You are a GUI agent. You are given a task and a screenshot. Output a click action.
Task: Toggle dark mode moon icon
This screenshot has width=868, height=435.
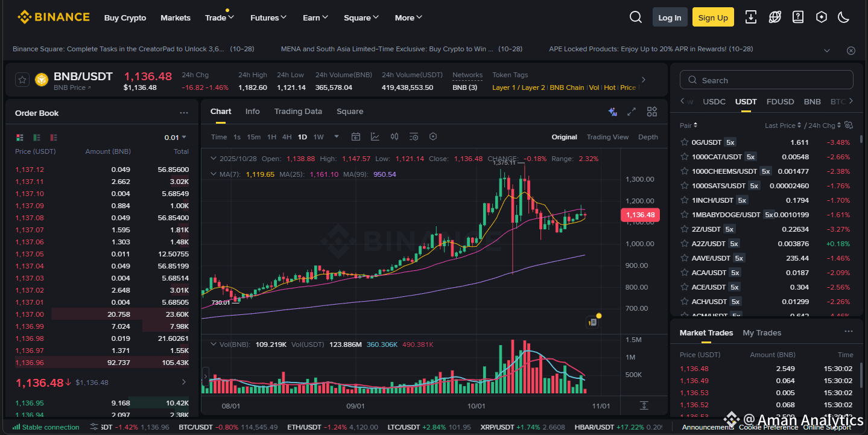coord(844,17)
